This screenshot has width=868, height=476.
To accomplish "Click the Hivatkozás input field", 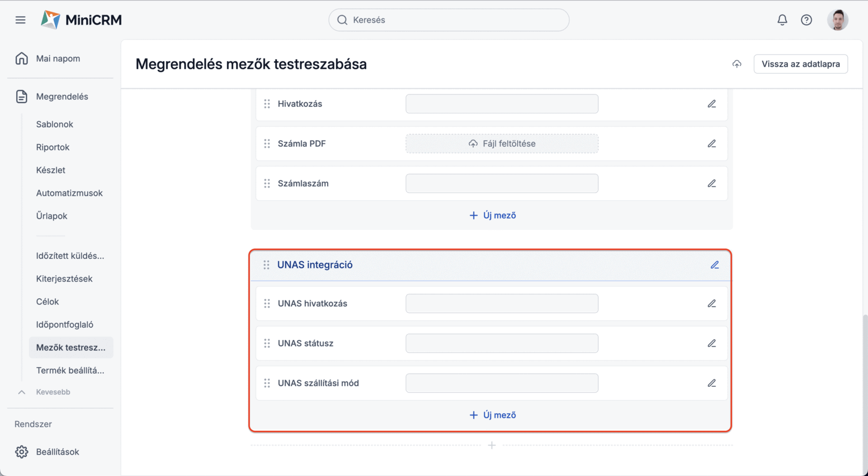I will [502, 104].
